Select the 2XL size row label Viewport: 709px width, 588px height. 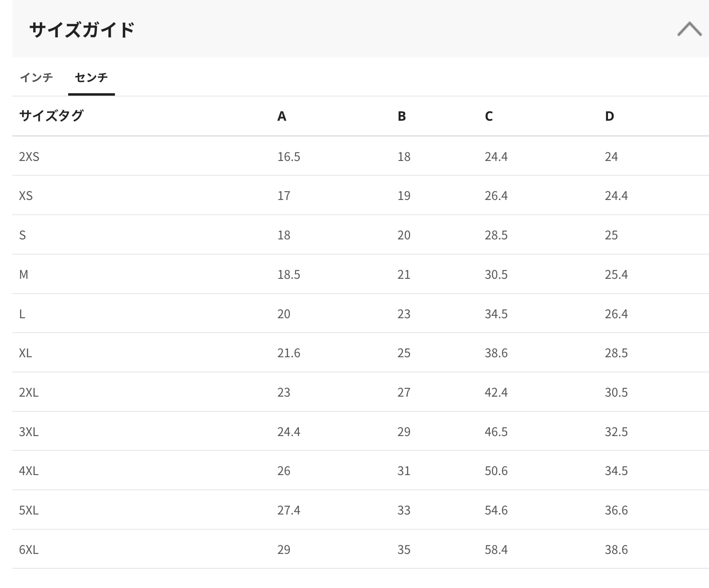point(29,392)
